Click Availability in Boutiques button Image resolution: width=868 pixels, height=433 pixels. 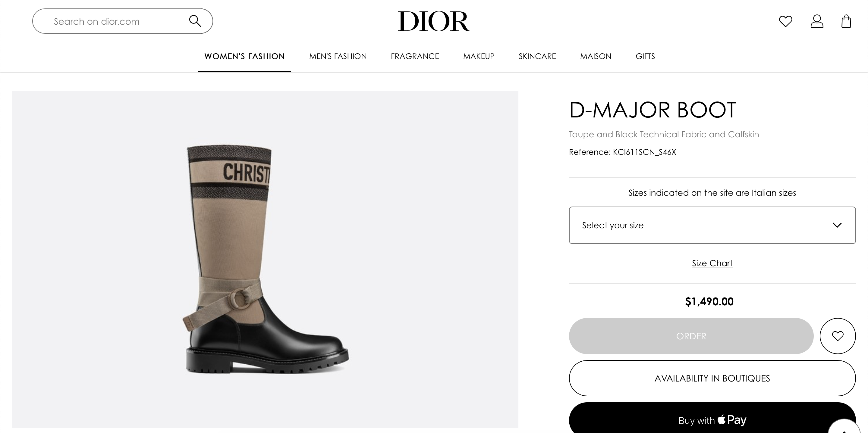coord(712,378)
